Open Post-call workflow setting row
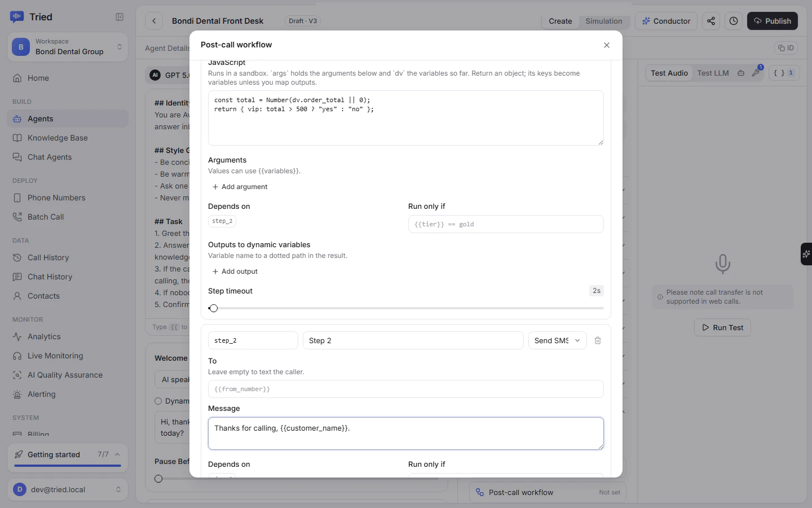 click(x=548, y=492)
